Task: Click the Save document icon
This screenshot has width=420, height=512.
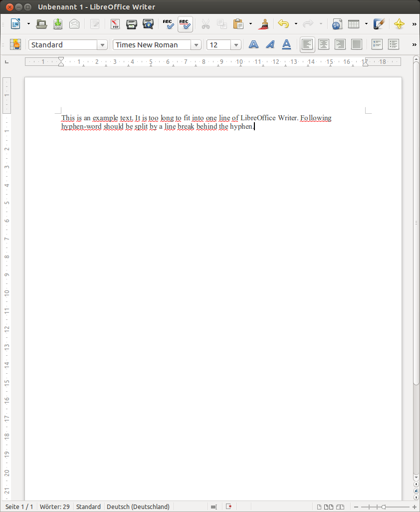Action: (x=58, y=24)
